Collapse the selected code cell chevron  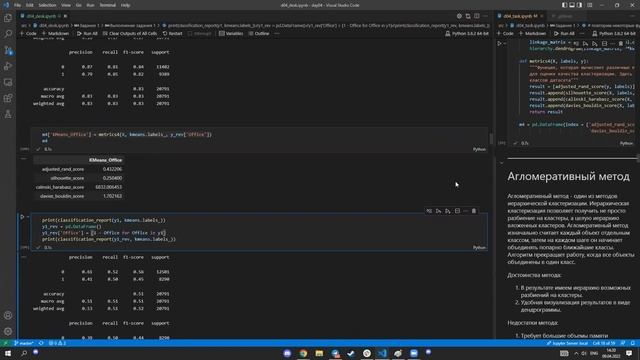pyautogui.click(x=28, y=217)
